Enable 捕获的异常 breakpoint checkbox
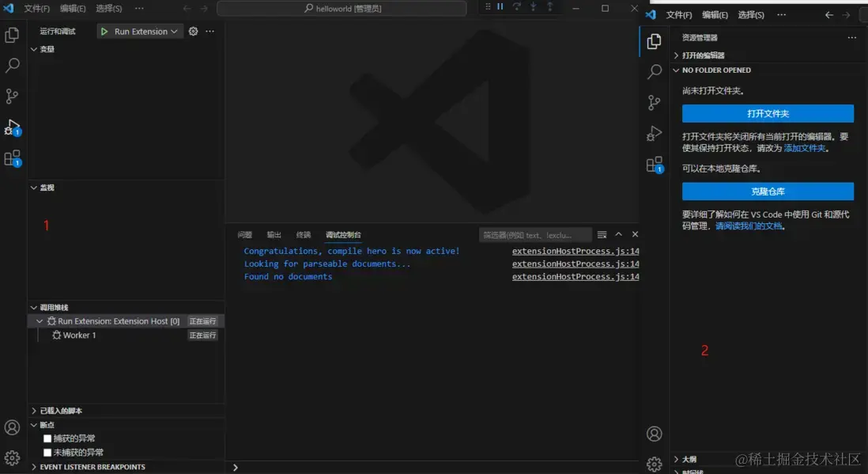The height and width of the screenshot is (474, 868). click(x=47, y=438)
